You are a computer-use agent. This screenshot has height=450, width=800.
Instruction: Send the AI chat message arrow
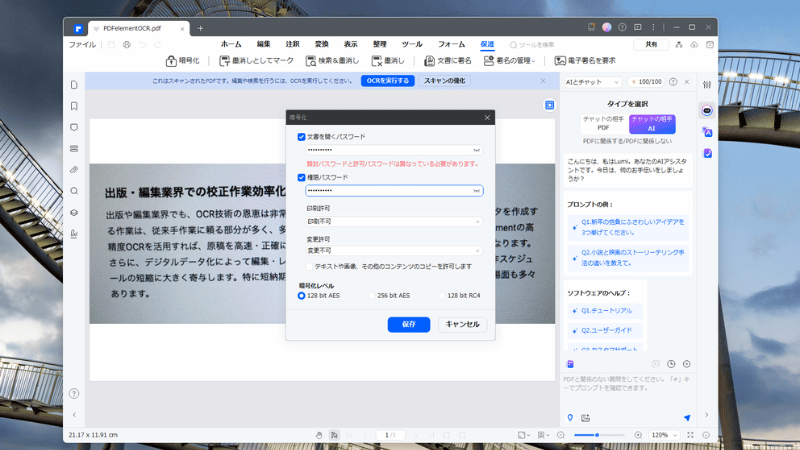tap(687, 418)
